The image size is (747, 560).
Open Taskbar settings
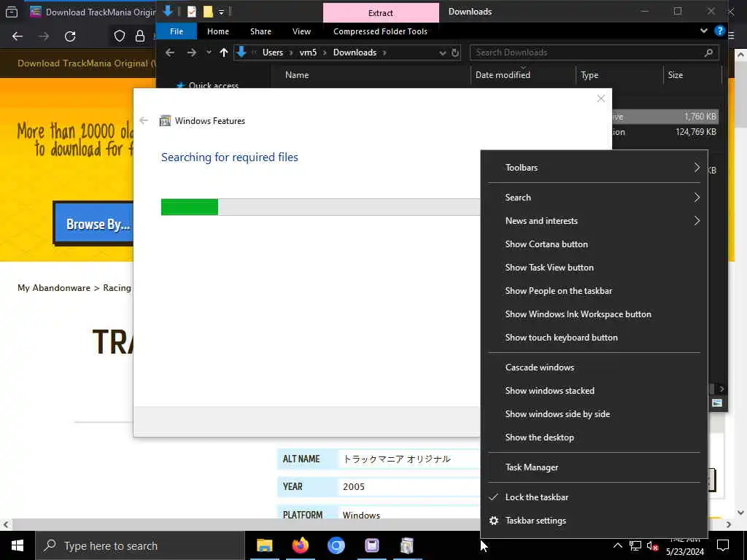tap(594, 521)
